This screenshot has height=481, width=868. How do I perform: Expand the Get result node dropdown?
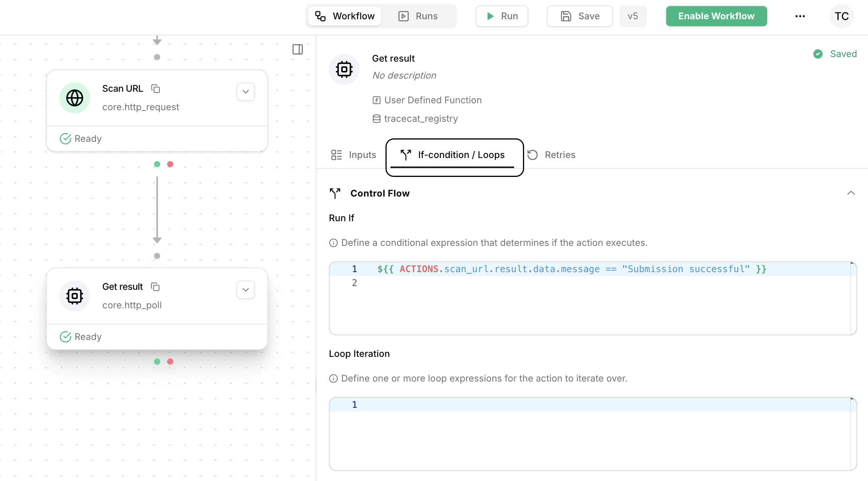click(x=246, y=290)
